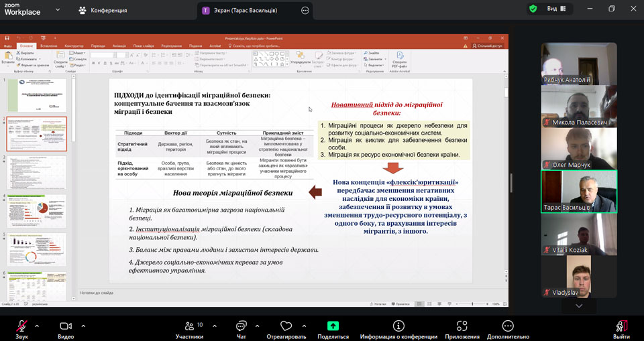The image size is (644, 341).
Task: Open the Zoom Workplace dropdown chevron
Action: click(x=57, y=10)
